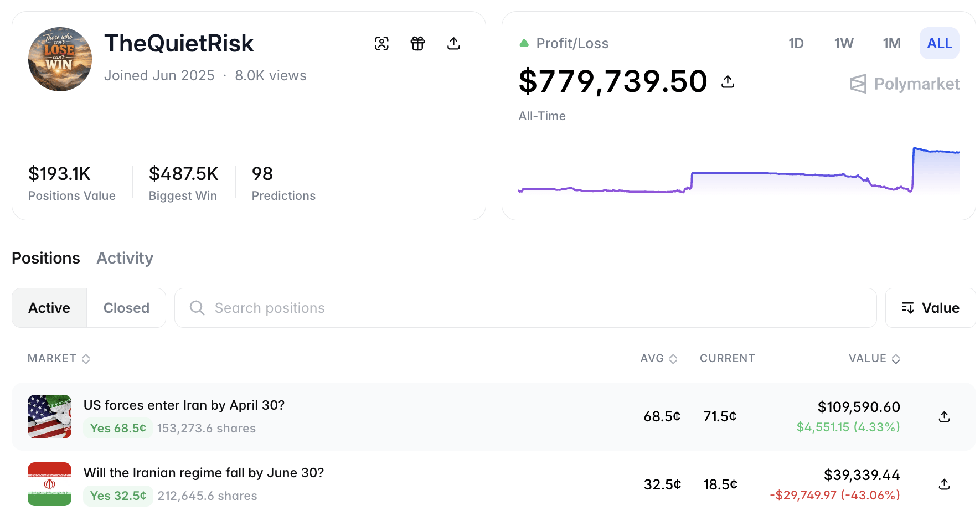Select the 1M profit/loss timeframe

pyautogui.click(x=891, y=43)
